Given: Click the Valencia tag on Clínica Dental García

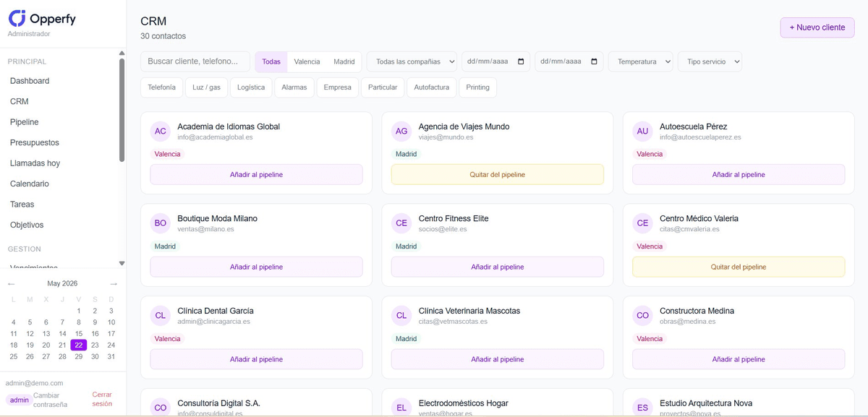Looking at the screenshot, I should [167, 338].
